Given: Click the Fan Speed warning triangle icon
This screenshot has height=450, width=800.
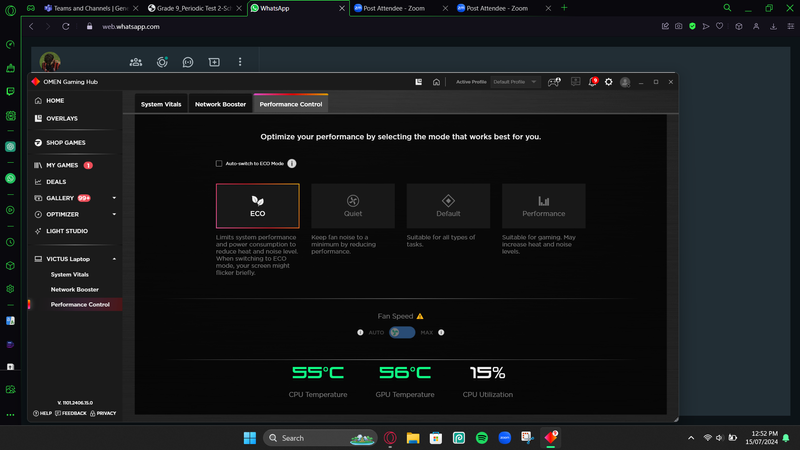Looking at the screenshot, I should [x=420, y=316].
